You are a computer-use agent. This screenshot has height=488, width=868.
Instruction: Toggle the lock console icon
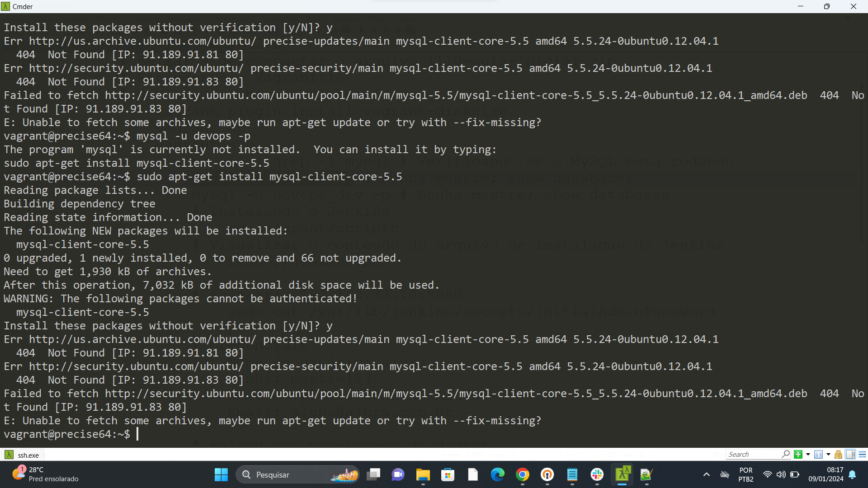839,455
